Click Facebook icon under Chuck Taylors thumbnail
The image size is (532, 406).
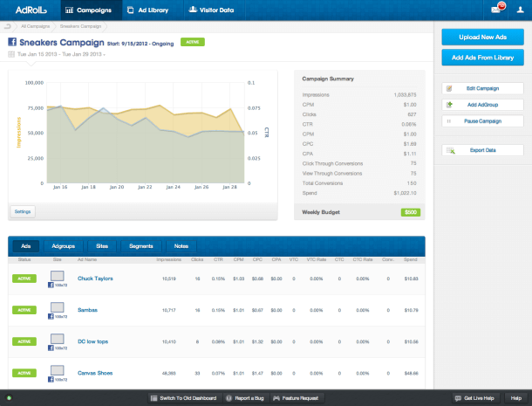click(x=51, y=285)
